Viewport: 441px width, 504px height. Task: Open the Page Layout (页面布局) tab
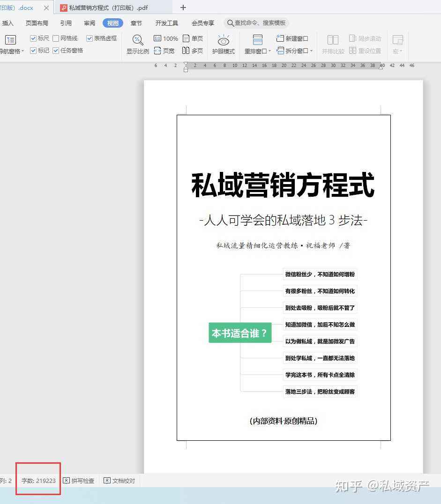pyautogui.click(x=37, y=23)
